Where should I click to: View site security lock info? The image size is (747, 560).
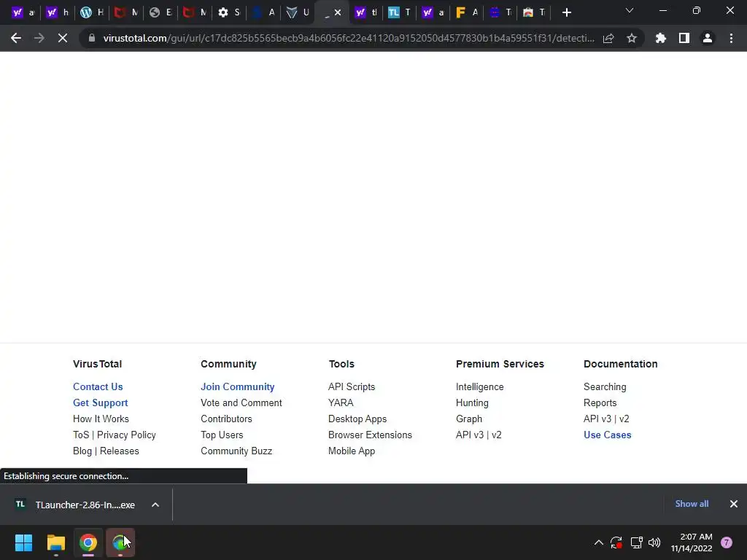tap(92, 38)
